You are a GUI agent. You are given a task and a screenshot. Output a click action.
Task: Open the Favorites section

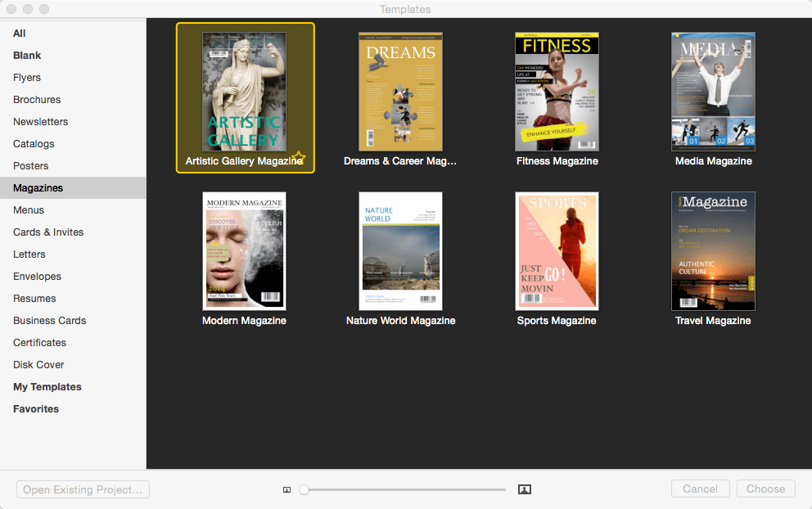pyautogui.click(x=36, y=409)
